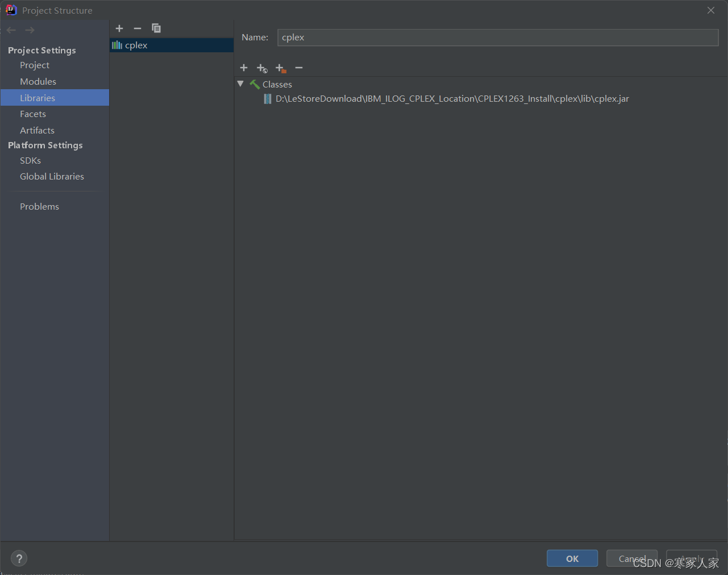Screen dimensions: 728x575
Task: Open the Facets settings page
Action: click(33, 114)
